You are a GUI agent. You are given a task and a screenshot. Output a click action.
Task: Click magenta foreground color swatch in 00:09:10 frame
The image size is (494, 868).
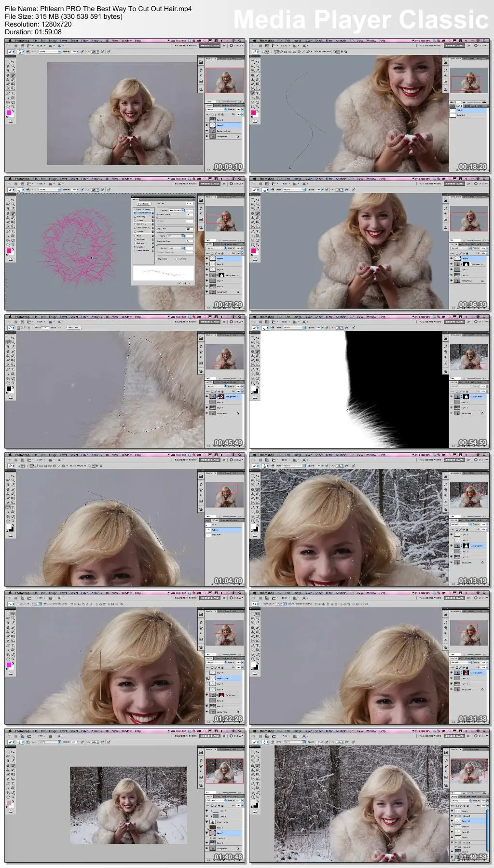(9, 112)
